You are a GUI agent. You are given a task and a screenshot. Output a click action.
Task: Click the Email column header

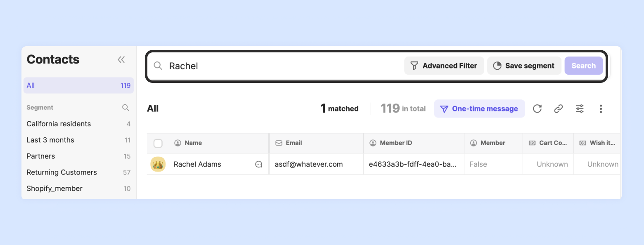[294, 143]
